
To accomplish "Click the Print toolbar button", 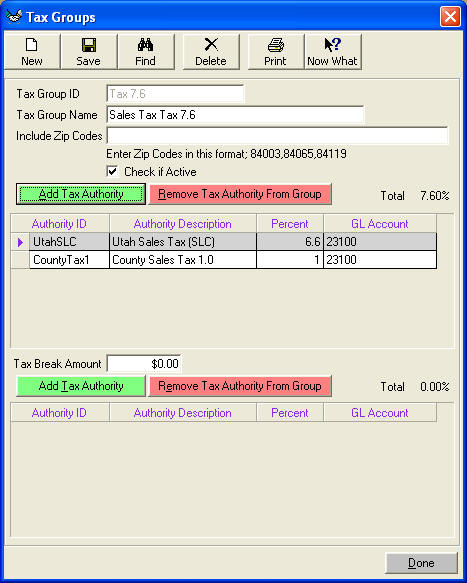I will click(x=276, y=52).
